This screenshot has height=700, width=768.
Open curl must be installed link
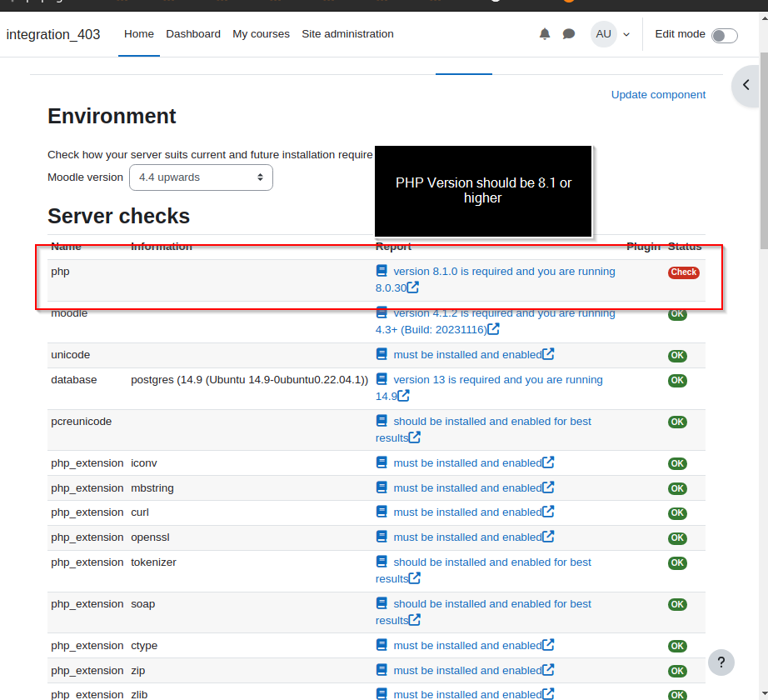coord(467,512)
